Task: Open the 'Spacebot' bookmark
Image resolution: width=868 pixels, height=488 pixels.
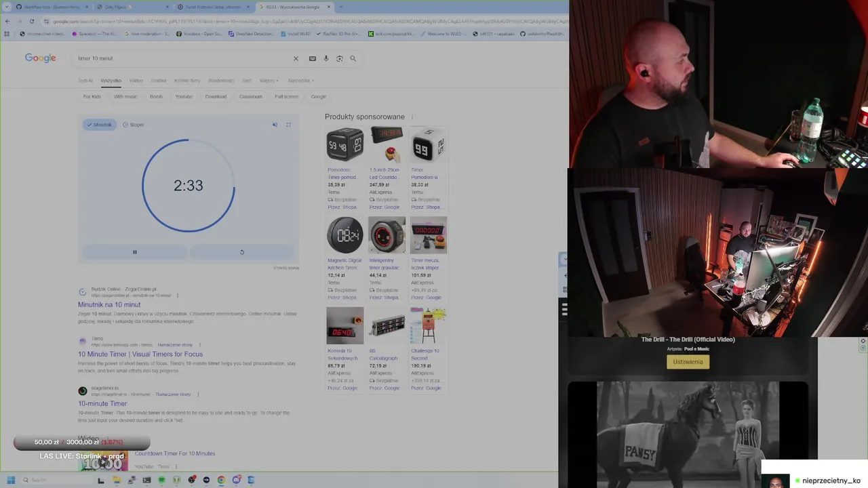Action: tap(94, 34)
